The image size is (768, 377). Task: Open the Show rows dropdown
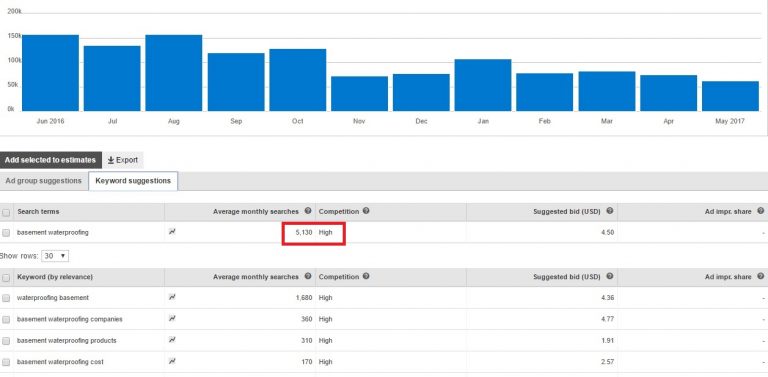[x=55, y=256]
